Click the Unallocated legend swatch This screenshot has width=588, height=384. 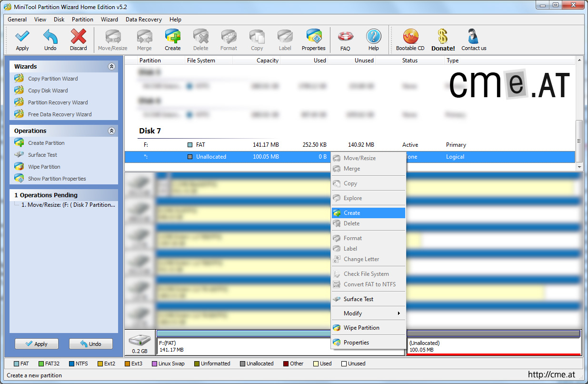pyautogui.click(x=242, y=364)
